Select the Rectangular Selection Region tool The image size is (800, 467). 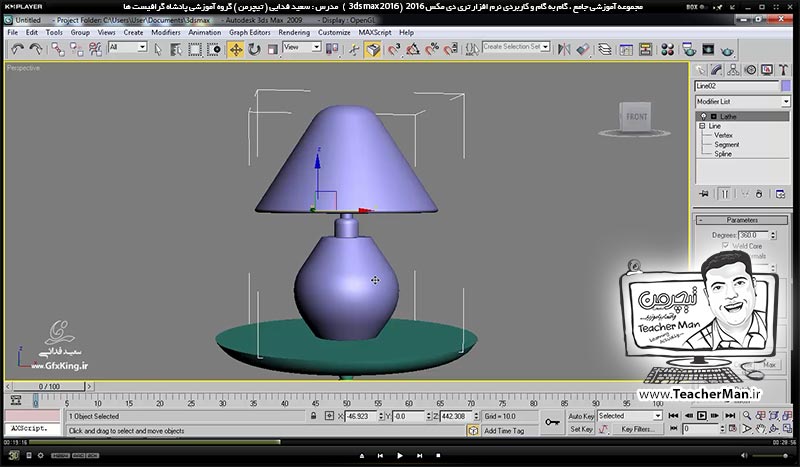coord(195,50)
